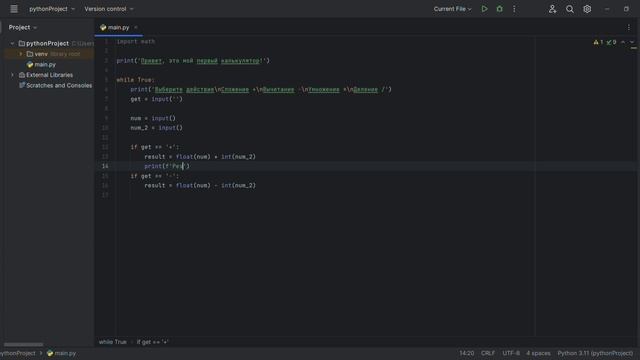This screenshot has width=640, height=360.
Task: Close the main.py editor tab
Action: (136, 27)
